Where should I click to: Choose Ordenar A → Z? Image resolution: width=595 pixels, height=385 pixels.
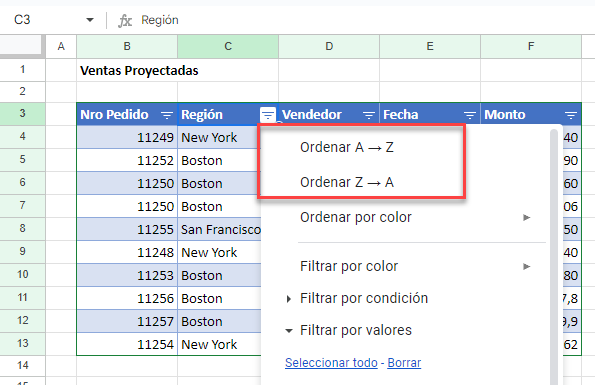point(347,147)
